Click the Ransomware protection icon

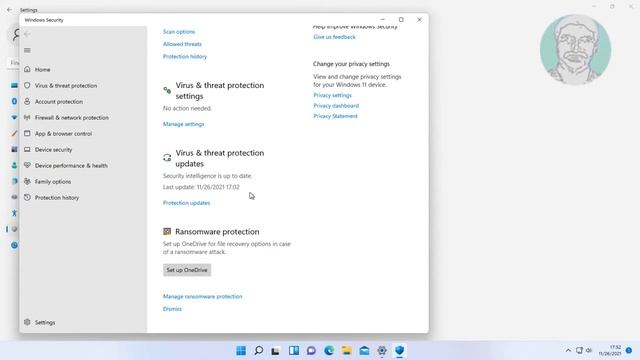[167, 231]
